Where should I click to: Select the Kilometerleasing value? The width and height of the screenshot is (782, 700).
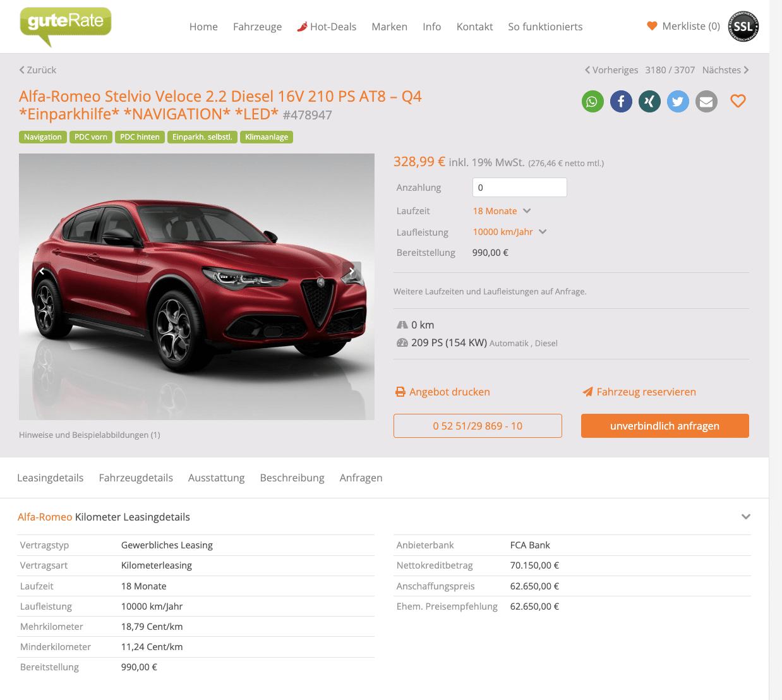point(157,565)
